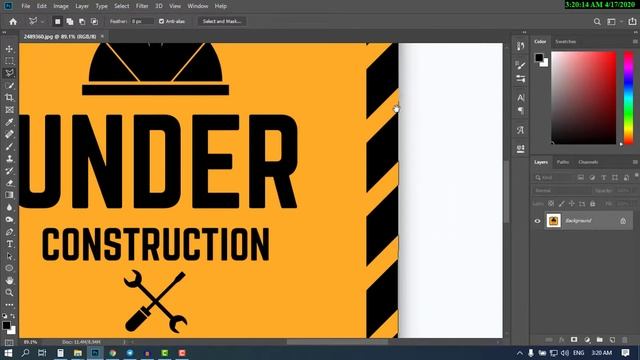Click the new group folder button
The width and height of the screenshot is (640, 360).
pyautogui.click(x=599, y=340)
